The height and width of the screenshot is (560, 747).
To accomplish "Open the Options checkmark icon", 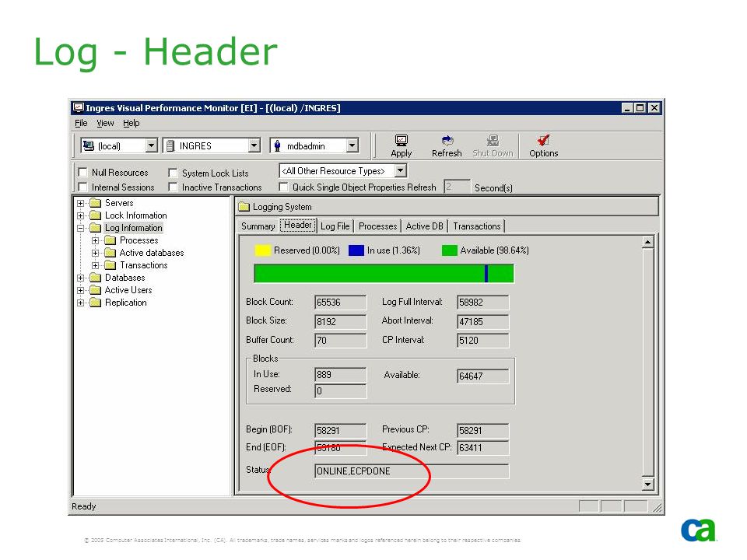I will 544,141.
